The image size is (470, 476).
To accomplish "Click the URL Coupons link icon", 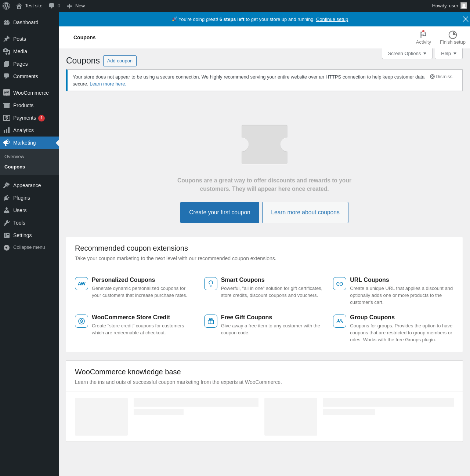I will 340,284.
